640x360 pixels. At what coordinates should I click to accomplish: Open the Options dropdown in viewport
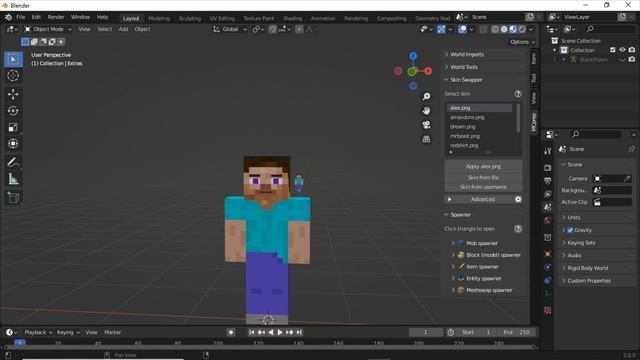point(522,42)
